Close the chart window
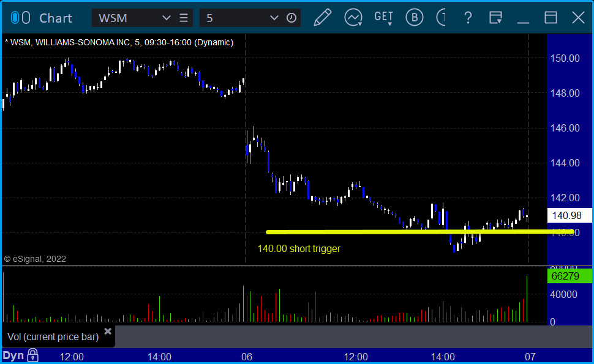 [578, 18]
